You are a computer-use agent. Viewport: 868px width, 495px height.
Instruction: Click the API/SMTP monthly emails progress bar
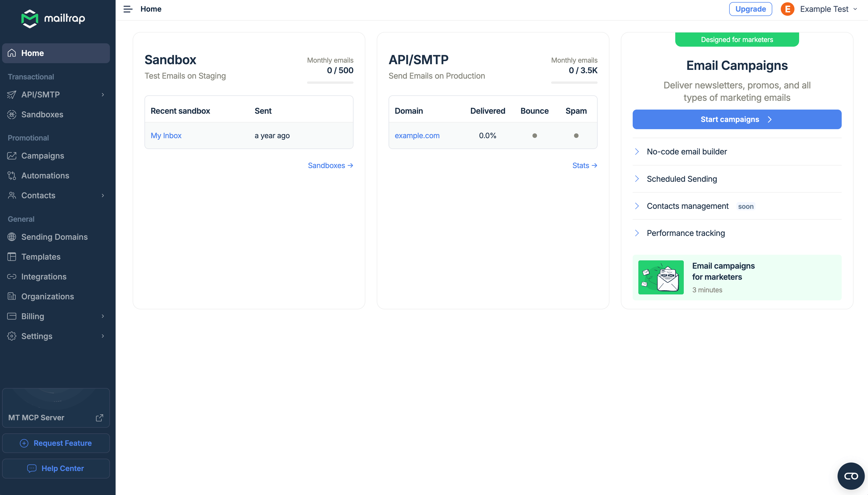pos(574,82)
